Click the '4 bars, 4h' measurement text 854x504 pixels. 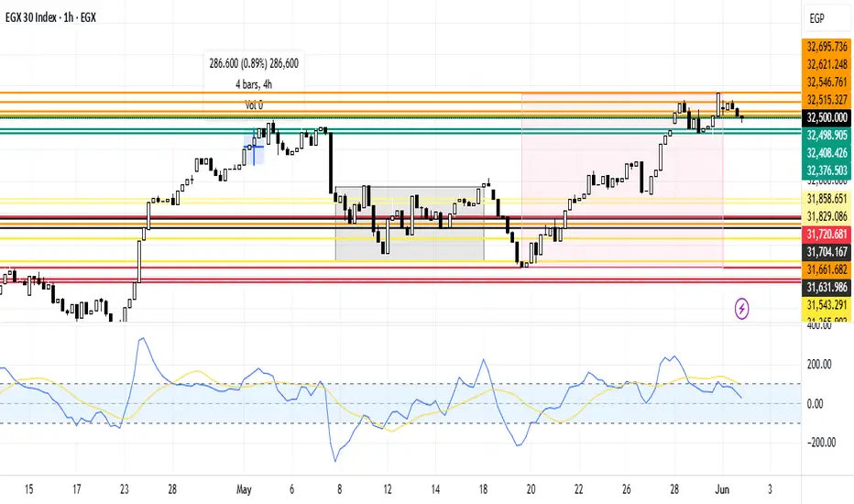254,84
